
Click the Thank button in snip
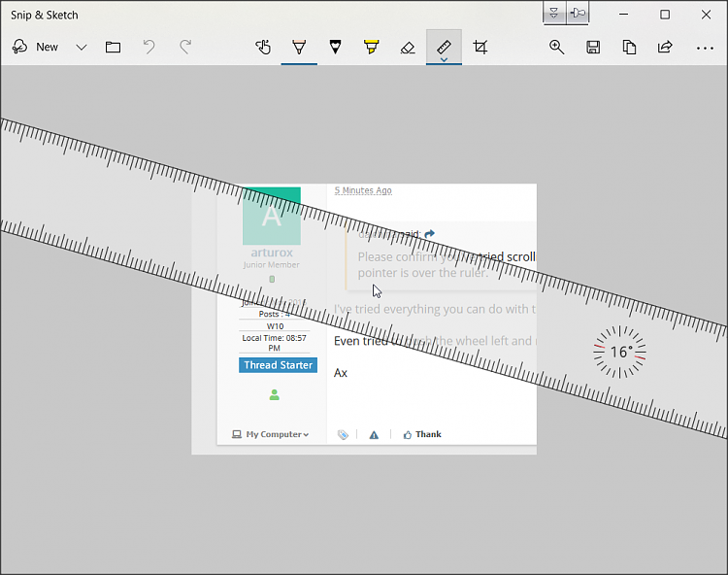422,434
